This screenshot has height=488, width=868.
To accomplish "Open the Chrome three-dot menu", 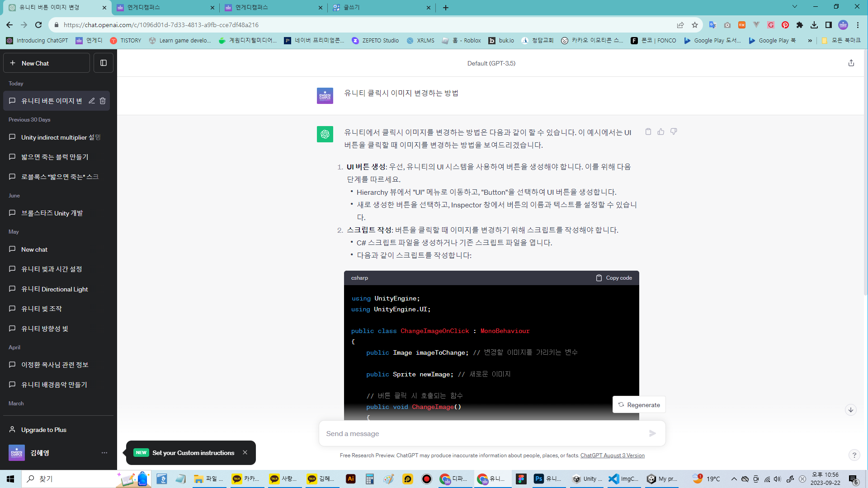I will pos(858,25).
